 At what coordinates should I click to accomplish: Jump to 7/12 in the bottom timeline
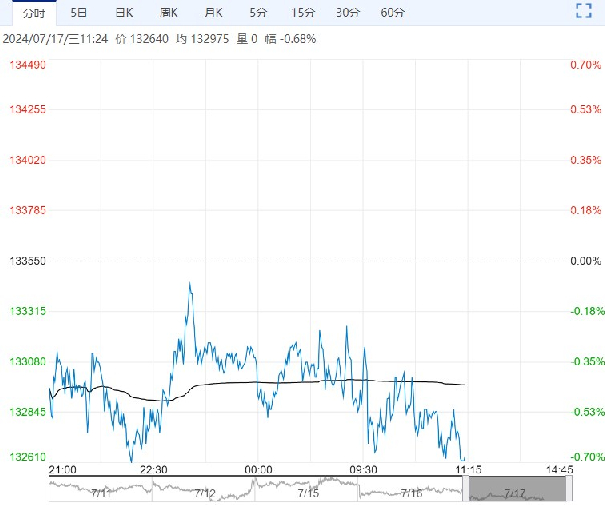click(205, 492)
